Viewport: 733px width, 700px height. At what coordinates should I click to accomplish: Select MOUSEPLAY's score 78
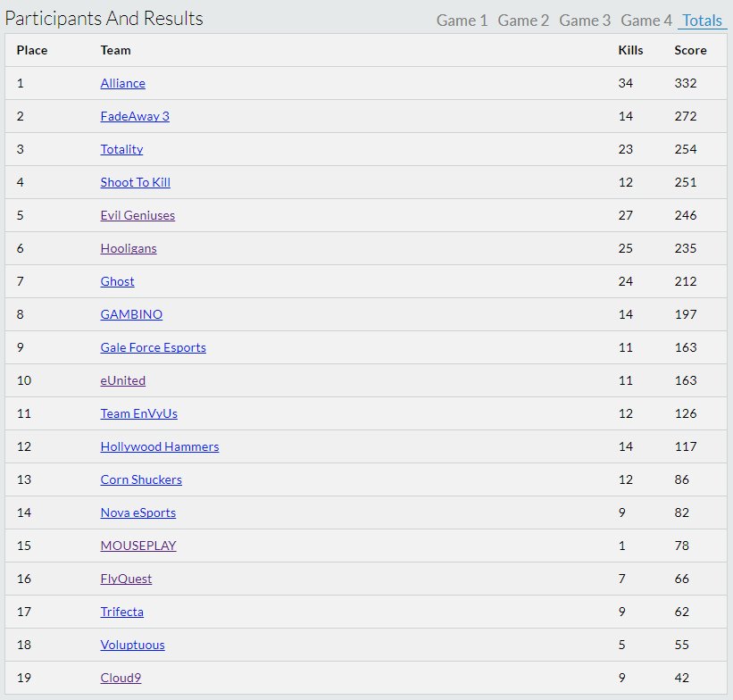pyautogui.click(x=681, y=546)
